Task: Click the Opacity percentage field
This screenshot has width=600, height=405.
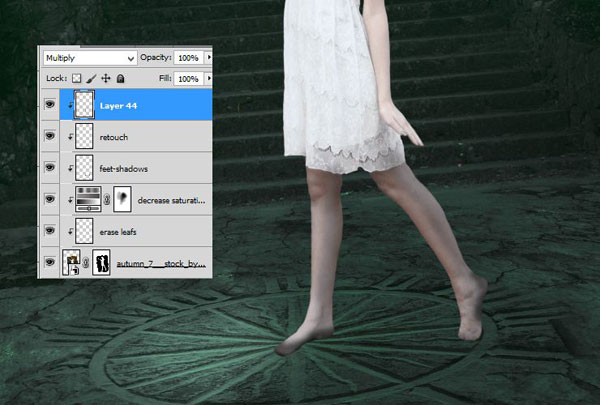Action: [x=189, y=58]
